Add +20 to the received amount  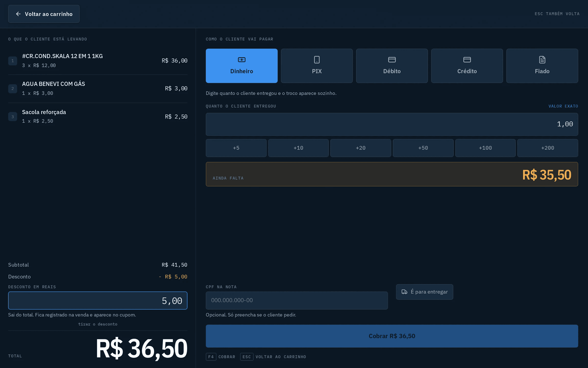(360, 148)
